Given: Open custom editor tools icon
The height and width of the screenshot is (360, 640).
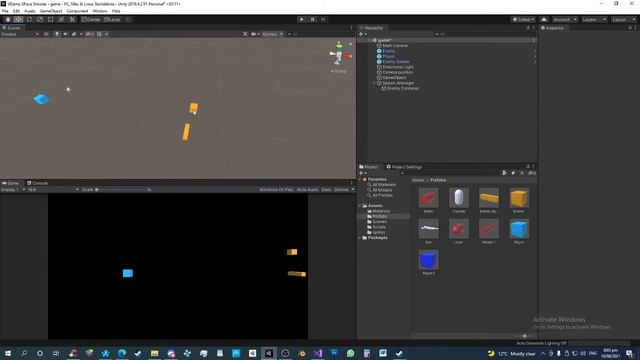Looking at the screenshot, I should tap(72, 20).
